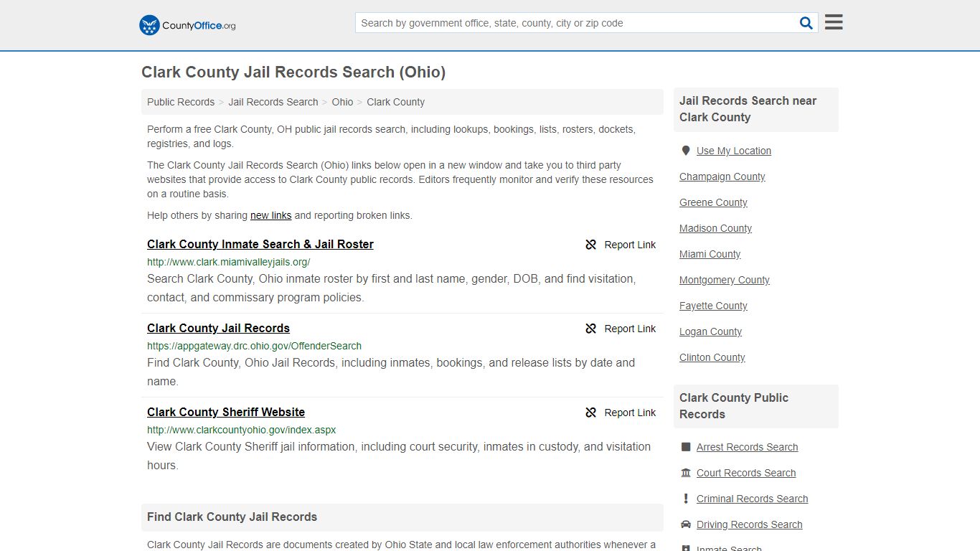
Task: Click the Court Records Search building icon
Action: [686, 473]
